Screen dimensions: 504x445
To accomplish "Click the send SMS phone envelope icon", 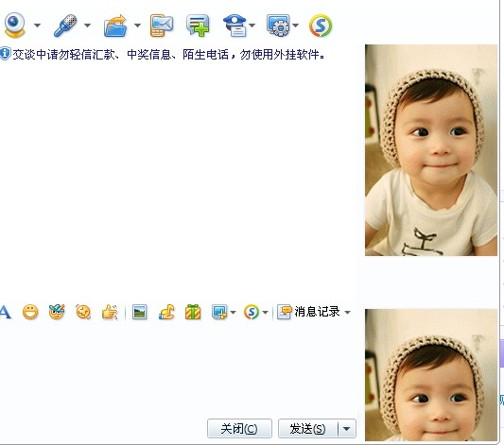I will (x=162, y=26).
